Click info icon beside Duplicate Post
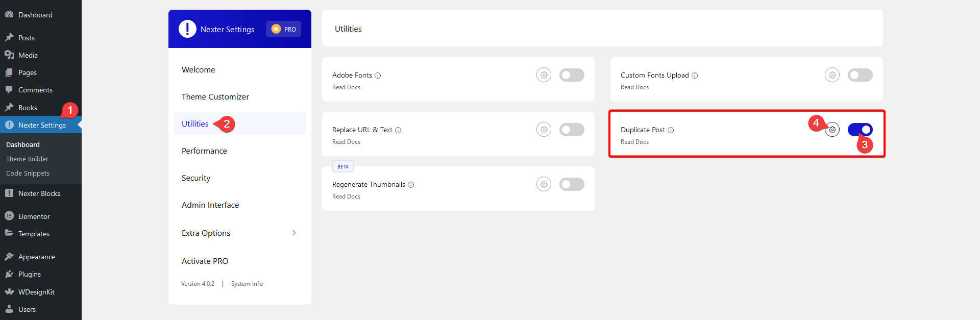The height and width of the screenshot is (320, 980). [x=671, y=130]
